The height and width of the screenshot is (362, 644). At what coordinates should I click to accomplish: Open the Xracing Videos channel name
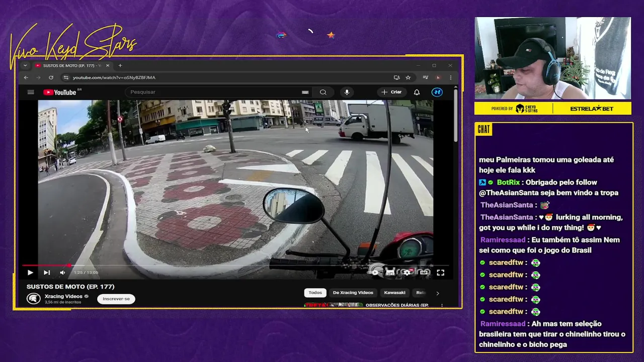tap(63, 296)
